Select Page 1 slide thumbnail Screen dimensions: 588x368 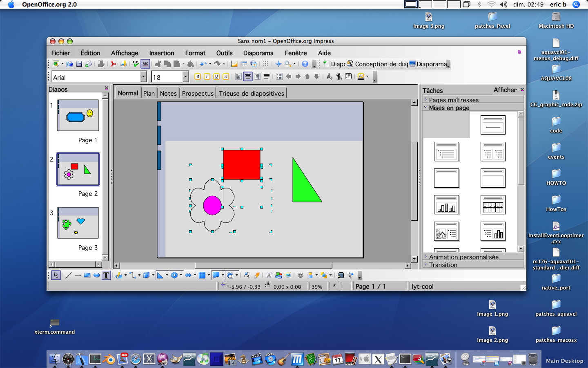[x=78, y=115]
